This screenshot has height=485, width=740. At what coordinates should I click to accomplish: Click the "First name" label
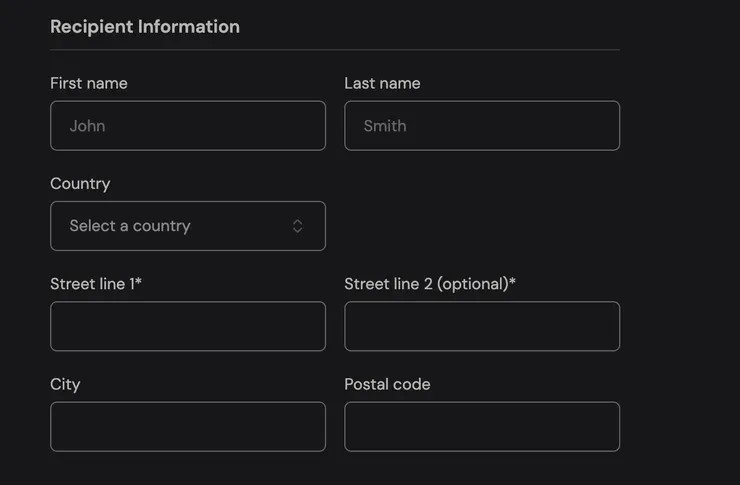(89, 83)
